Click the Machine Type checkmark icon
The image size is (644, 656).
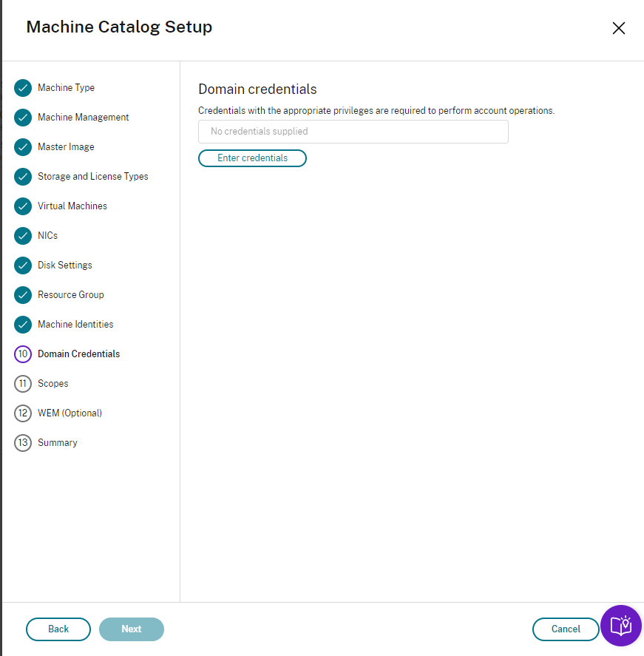[x=23, y=88]
